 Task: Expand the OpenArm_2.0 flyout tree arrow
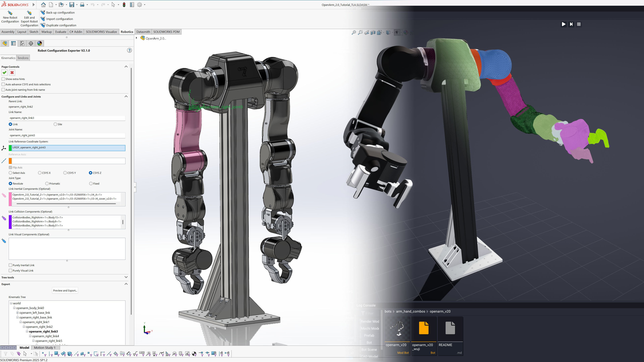click(x=137, y=38)
